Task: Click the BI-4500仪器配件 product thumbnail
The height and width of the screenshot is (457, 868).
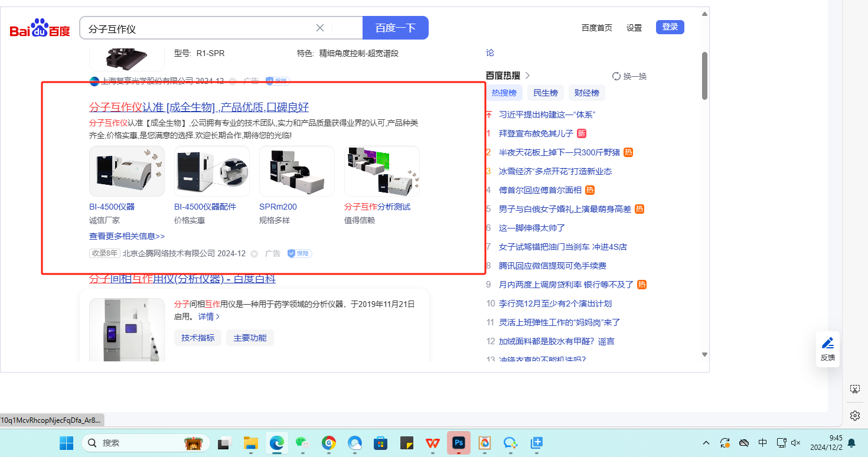Action: tap(212, 171)
